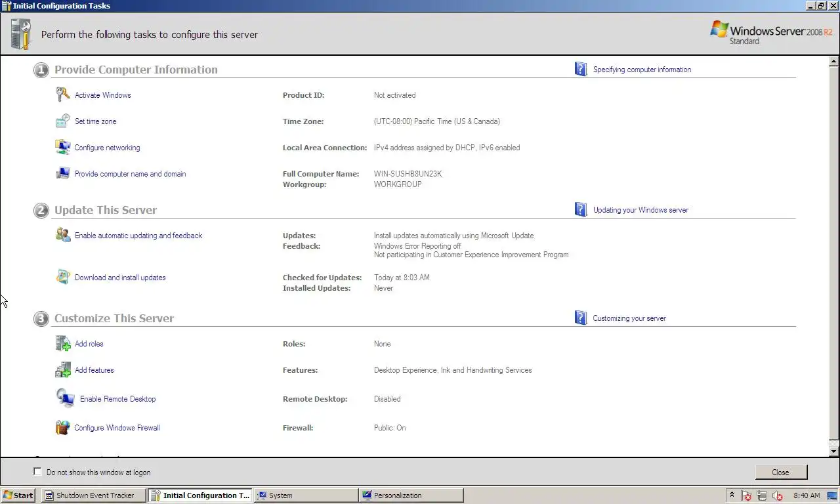The image size is (840, 504).
Task: Click the muted volume tray icon
Action: pos(778,495)
